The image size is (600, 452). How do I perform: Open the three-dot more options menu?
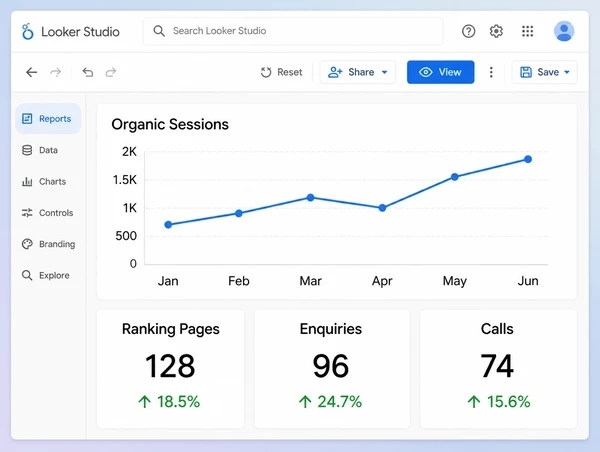tap(491, 72)
